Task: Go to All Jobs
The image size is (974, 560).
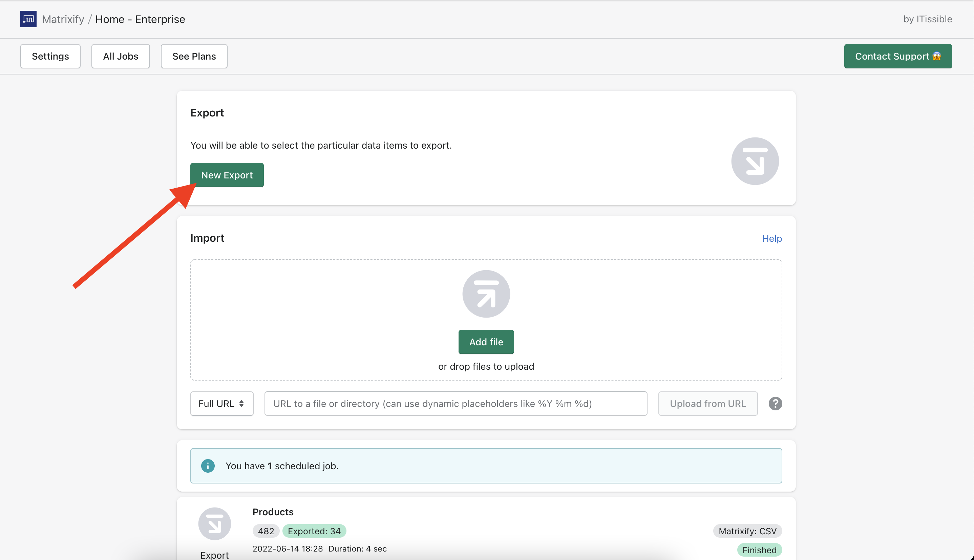Action: pos(121,56)
